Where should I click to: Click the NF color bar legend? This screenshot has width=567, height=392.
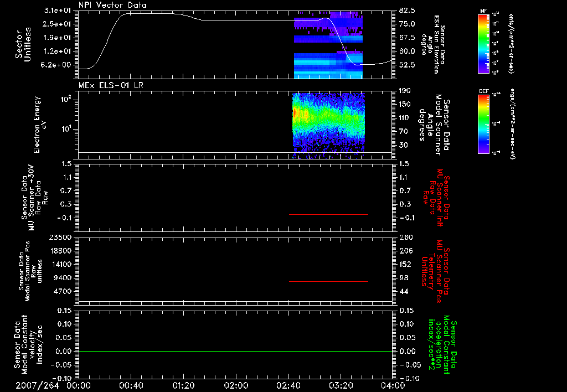coord(484,44)
